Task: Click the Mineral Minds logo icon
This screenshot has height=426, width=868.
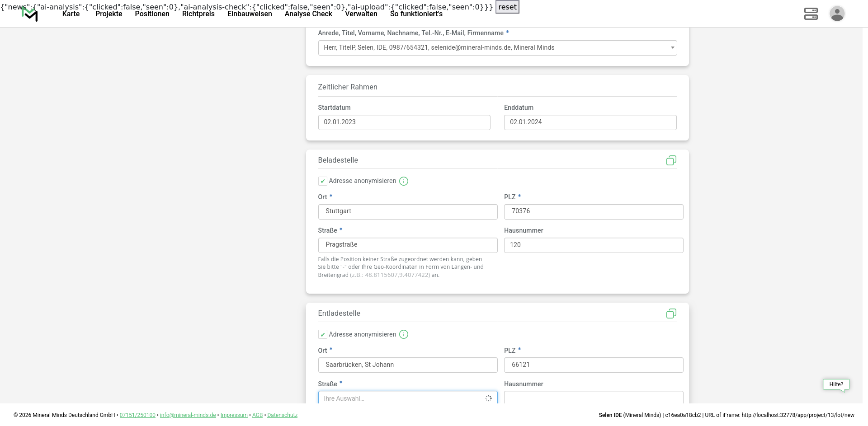Action: (30, 14)
